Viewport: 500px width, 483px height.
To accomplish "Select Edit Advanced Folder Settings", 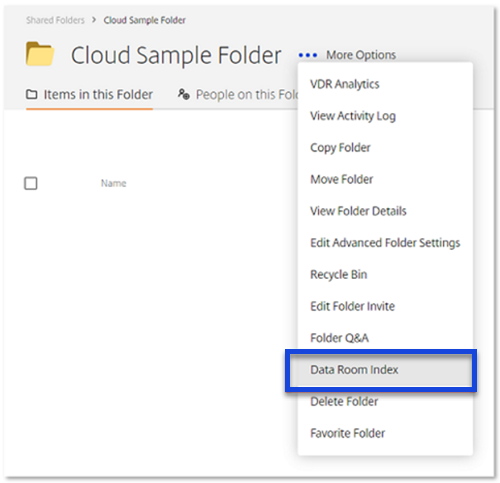I will pos(385,243).
